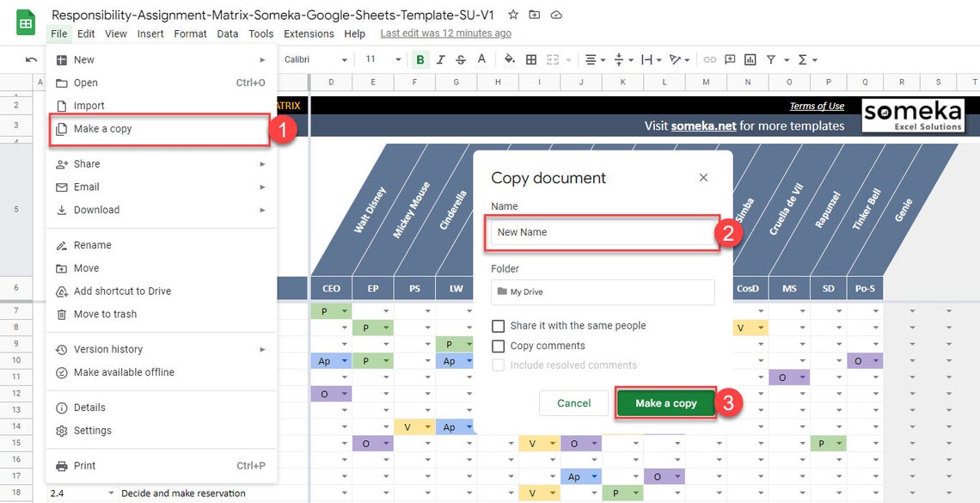
Task: Insert a link using the toolbar icon
Action: [709, 59]
